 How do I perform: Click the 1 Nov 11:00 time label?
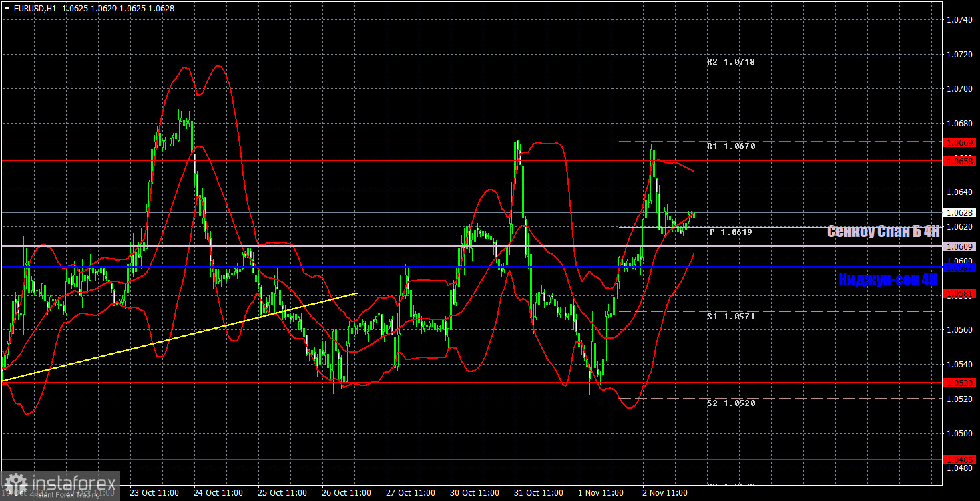600,493
